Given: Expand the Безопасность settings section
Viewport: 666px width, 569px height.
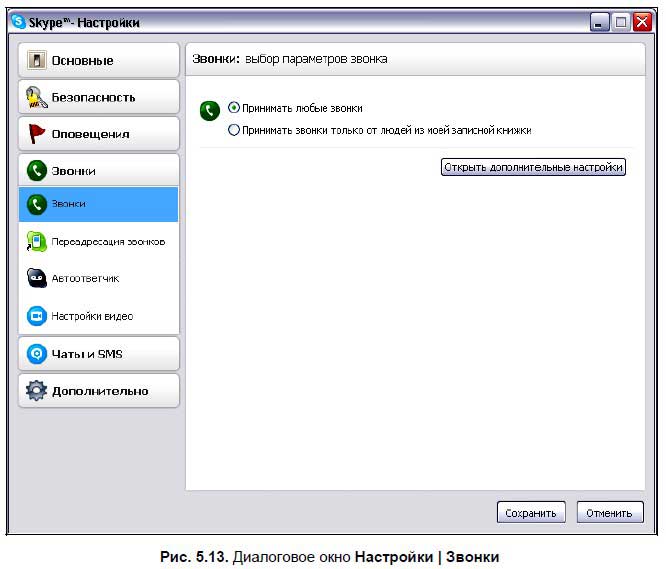Looking at the screenshot, I should point(98,97).
